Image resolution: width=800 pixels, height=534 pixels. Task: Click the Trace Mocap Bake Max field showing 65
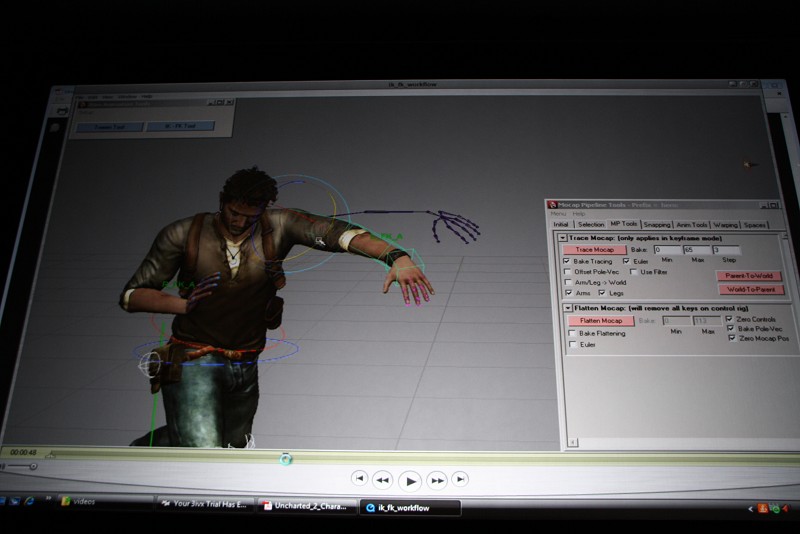(697, 250)
